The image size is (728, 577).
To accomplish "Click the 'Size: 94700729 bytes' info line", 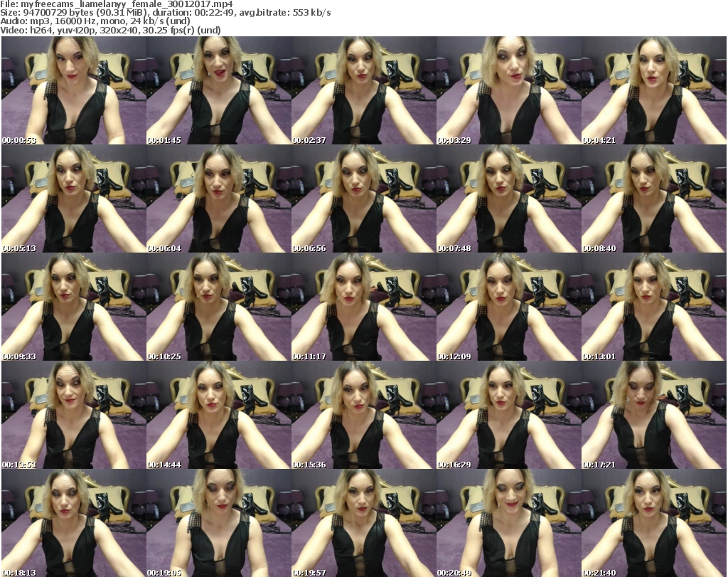I will 166,13.
